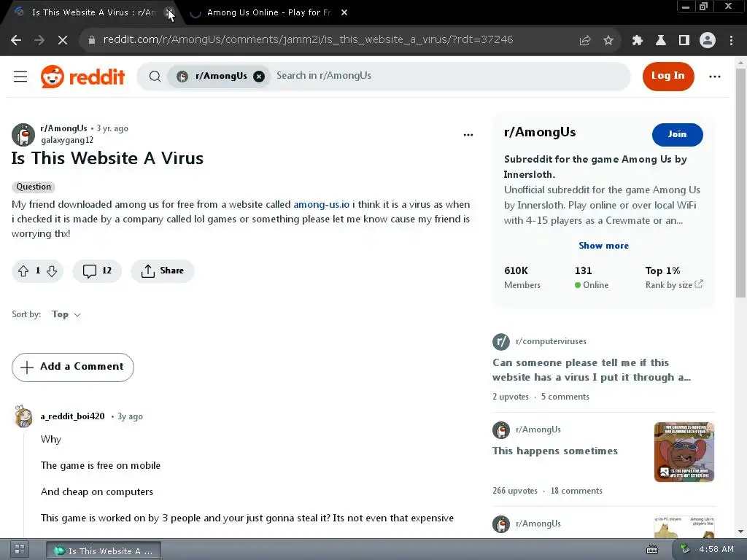Click the a_reddit_boi420 avatar
Viewport: 747px width, 560px height.
coord(23,416)
